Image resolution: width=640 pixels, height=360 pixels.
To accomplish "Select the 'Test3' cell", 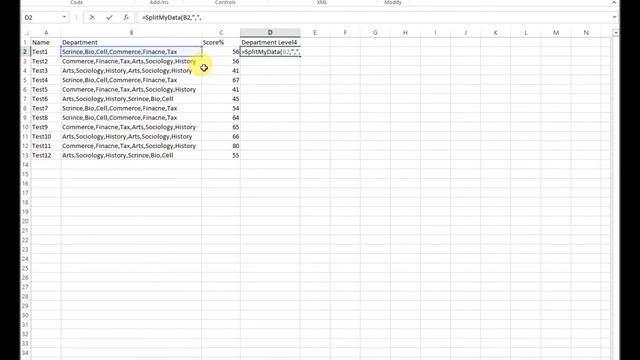I will pos(46,71).
